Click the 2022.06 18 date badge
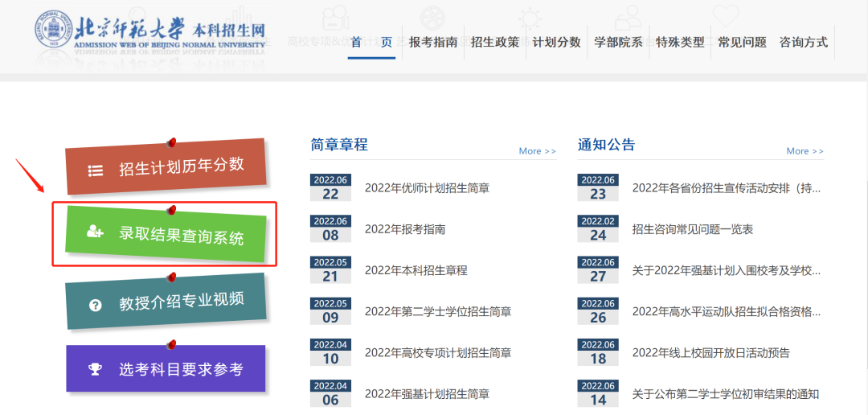The image size is (868, 415). (x=598, y=352)
